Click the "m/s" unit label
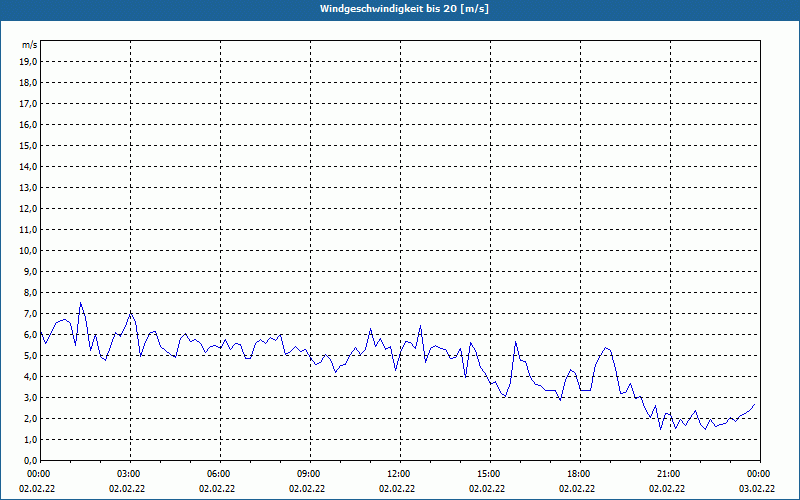The image size is (800, 500). [x=29, y=45]
